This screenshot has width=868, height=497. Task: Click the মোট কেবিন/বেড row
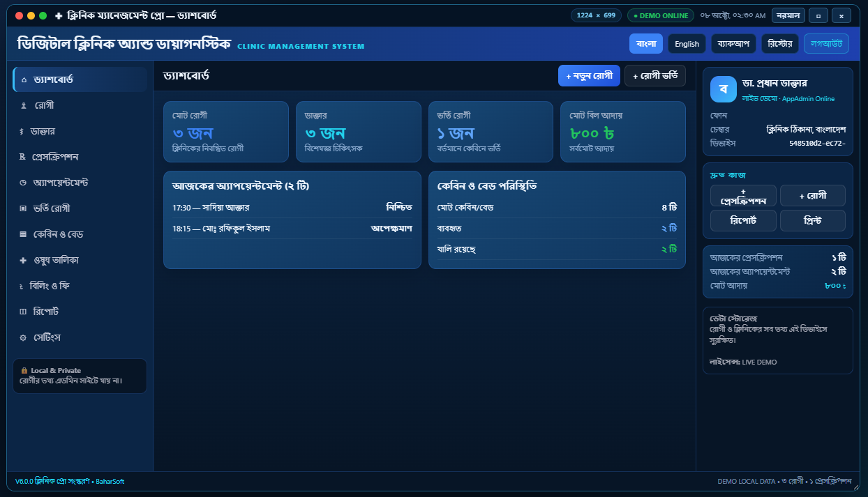[557, 208]
